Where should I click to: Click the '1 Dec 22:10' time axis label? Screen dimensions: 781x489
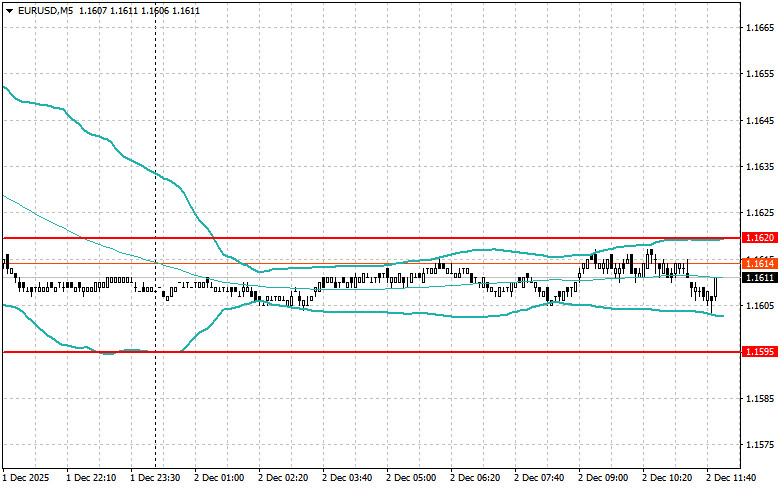click(x=91, y=478)
